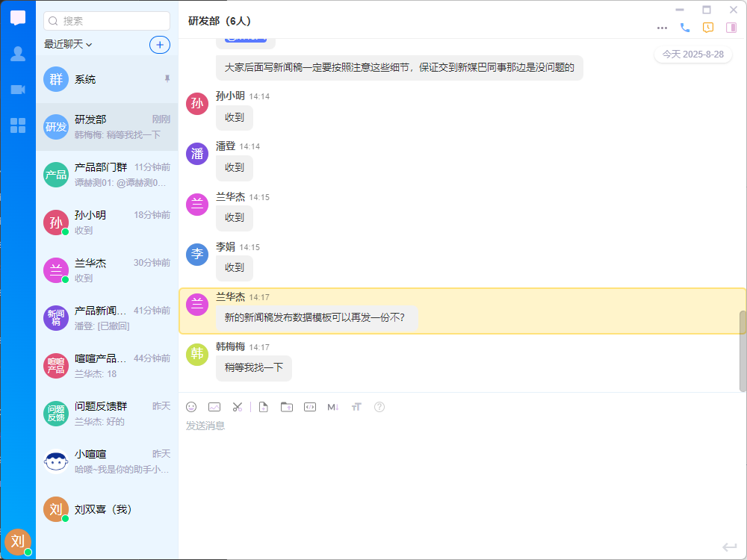Screen dimensions: 747x560
Task: Click the 今天 2025-8-28 date button
Action: pyautogui.click(x=692, y=55)
